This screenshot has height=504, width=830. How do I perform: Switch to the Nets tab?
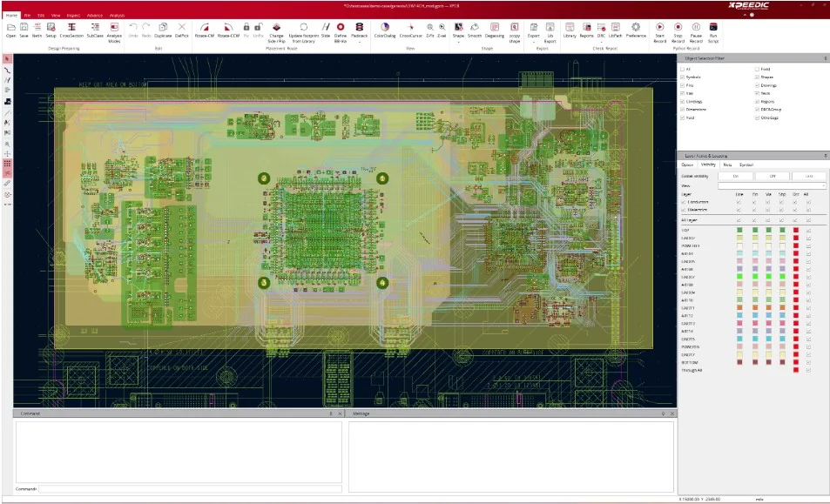pos(727,165)
